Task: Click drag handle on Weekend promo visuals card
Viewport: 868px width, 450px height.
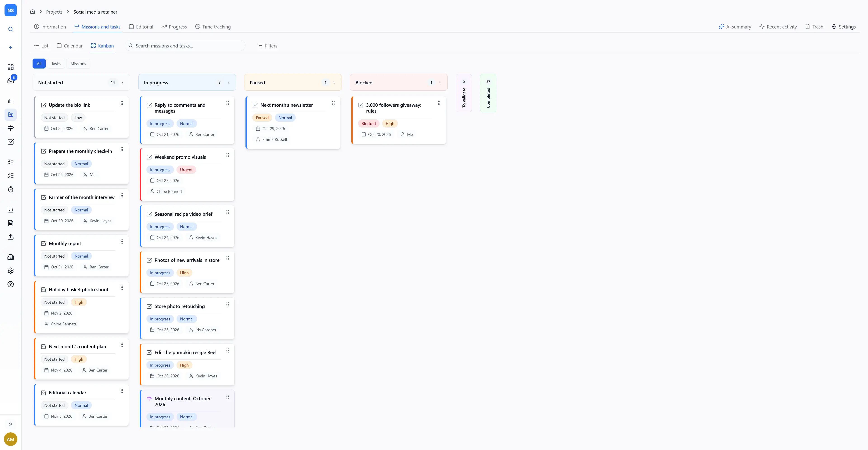Action: point(227,155)
